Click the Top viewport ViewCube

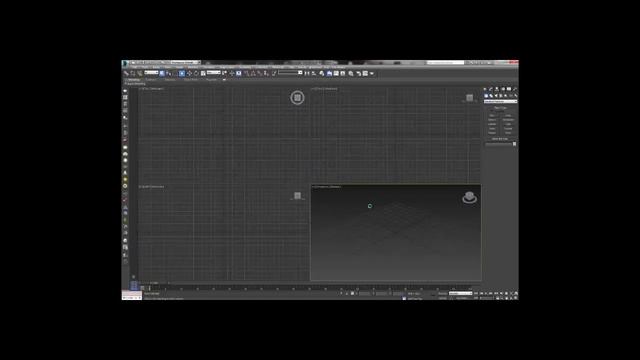(297, 98)
